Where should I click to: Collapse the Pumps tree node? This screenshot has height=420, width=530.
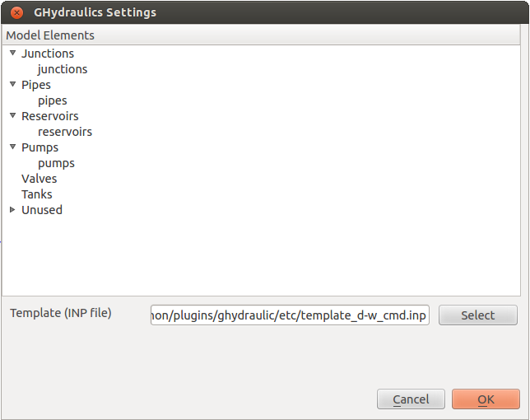click(13, 147)
